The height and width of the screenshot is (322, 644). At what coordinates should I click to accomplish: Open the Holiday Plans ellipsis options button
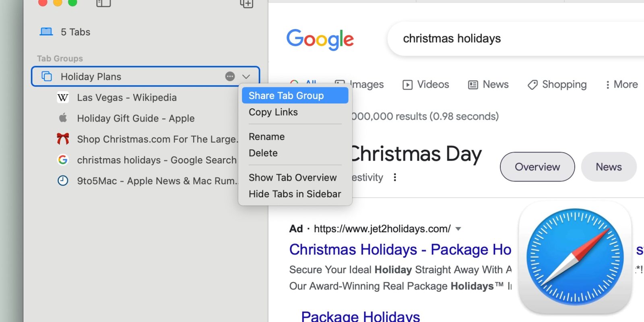(x=230, y=76)
